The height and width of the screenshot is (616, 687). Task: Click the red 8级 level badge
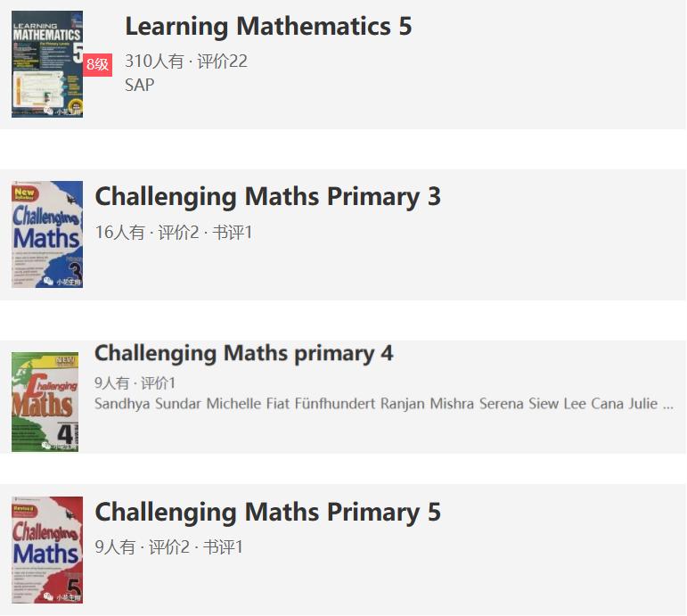click(x=97, y=65)
